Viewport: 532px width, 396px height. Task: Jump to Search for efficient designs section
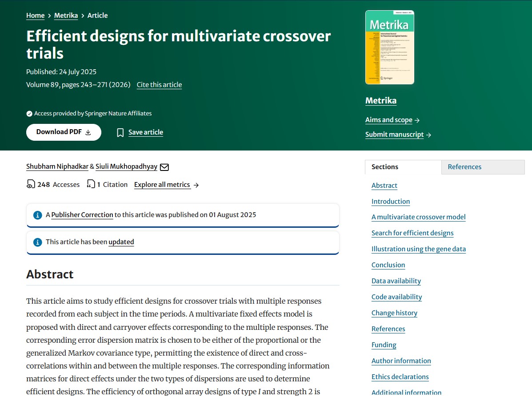[x=412, y=233]
